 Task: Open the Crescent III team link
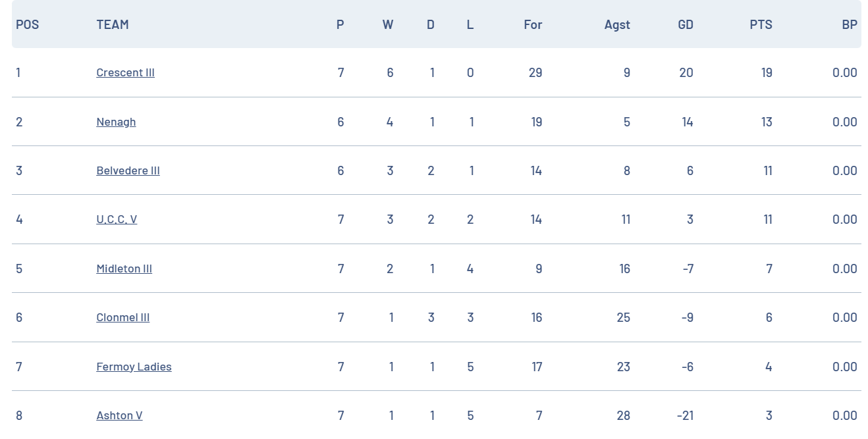[x=125, y=72]
